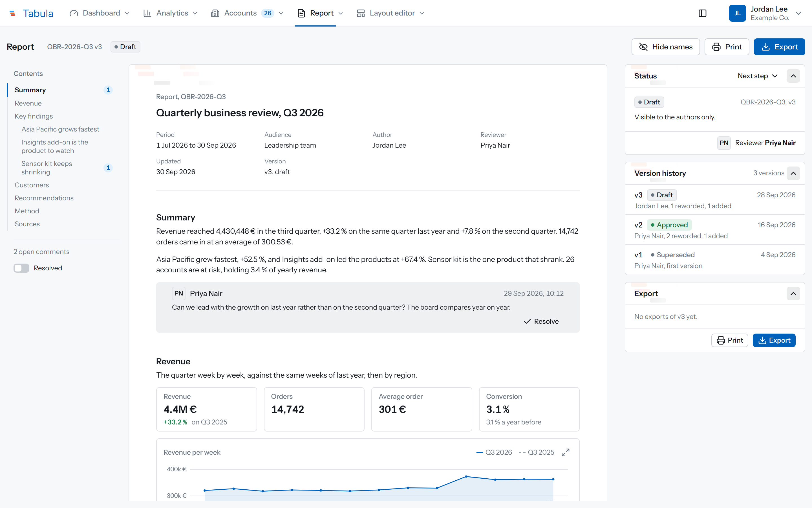The image size is (812, 508).
Task: Click the Sensor kit comment count badge
Action: click(x=108, y=168)
